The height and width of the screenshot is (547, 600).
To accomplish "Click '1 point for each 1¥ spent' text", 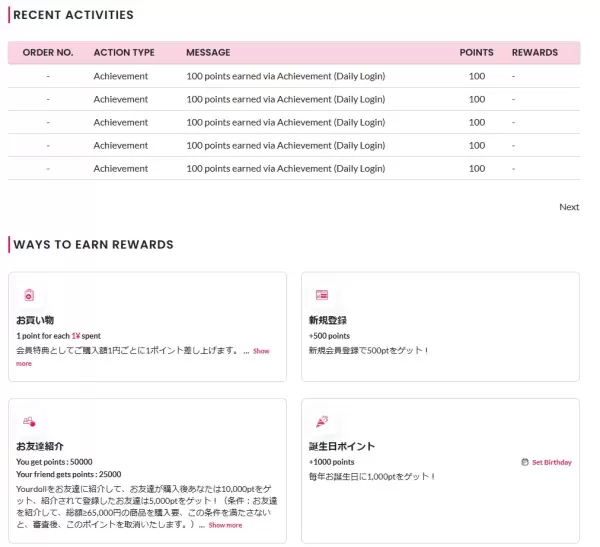I will [58, 336].
